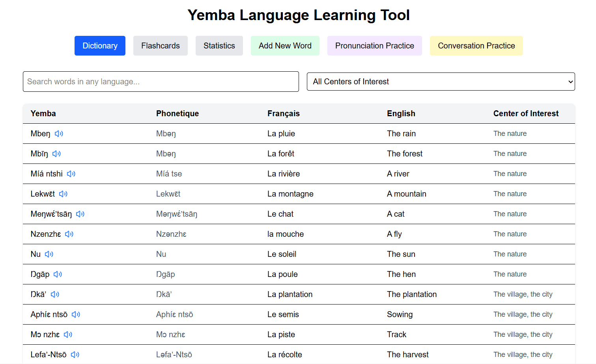Click the English cell A fly
The width and height of the screenshot is (596, 364).
[394, 234]
